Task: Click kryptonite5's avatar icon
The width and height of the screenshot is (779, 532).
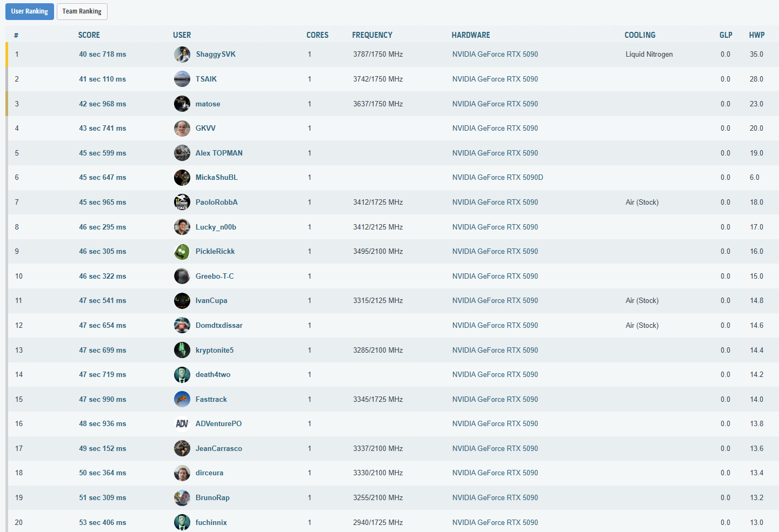Action: [182, 350]
